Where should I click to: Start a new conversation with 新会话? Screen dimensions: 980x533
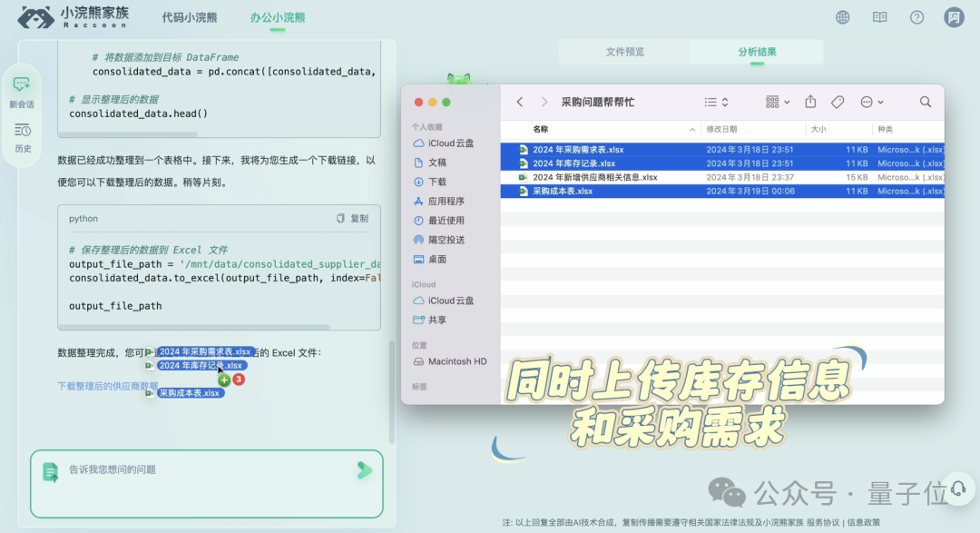click(x=22, y=92)
